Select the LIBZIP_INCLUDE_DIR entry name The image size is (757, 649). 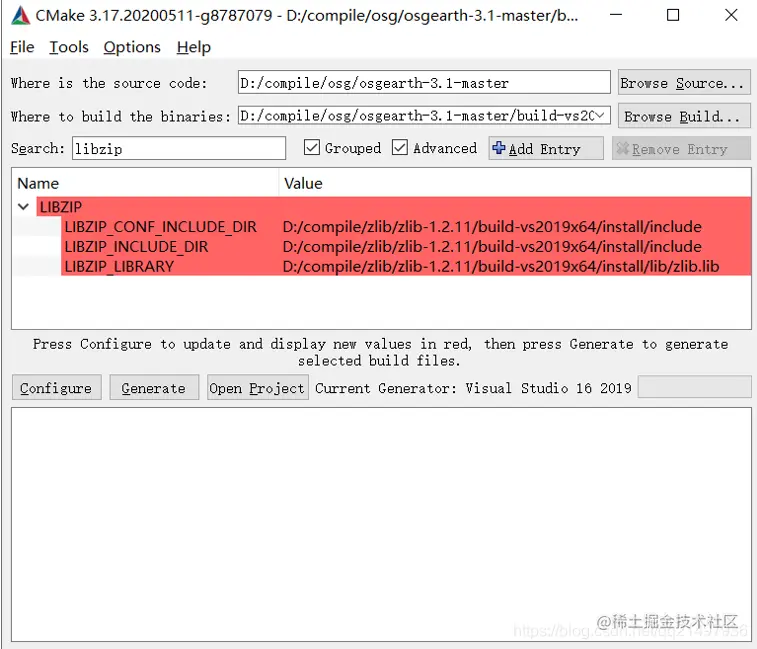[x=136, y=246]
